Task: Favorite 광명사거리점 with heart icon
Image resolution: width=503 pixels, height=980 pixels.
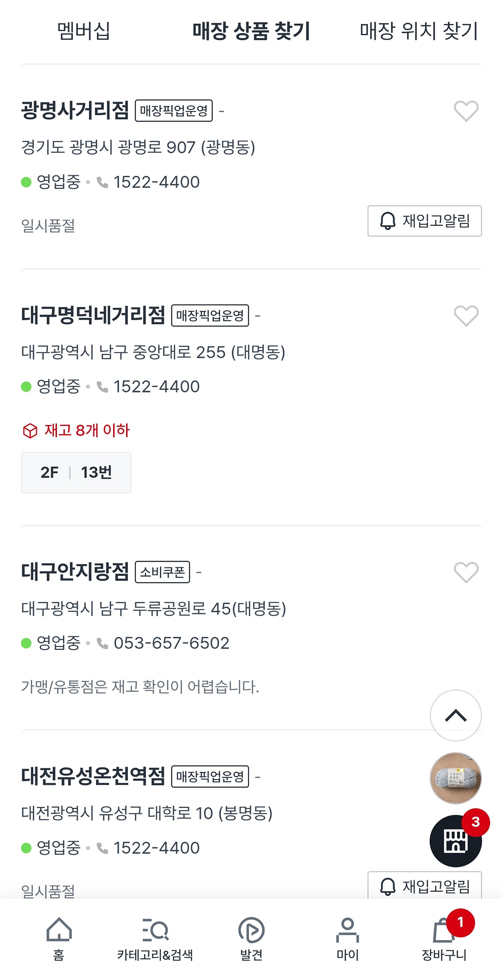Action: click(x=466, y=111)
